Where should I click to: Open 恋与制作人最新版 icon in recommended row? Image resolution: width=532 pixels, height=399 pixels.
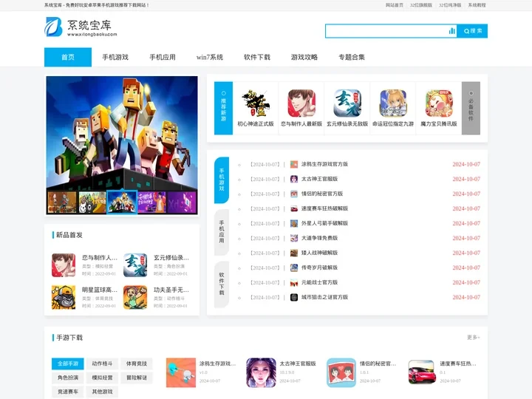301,103
